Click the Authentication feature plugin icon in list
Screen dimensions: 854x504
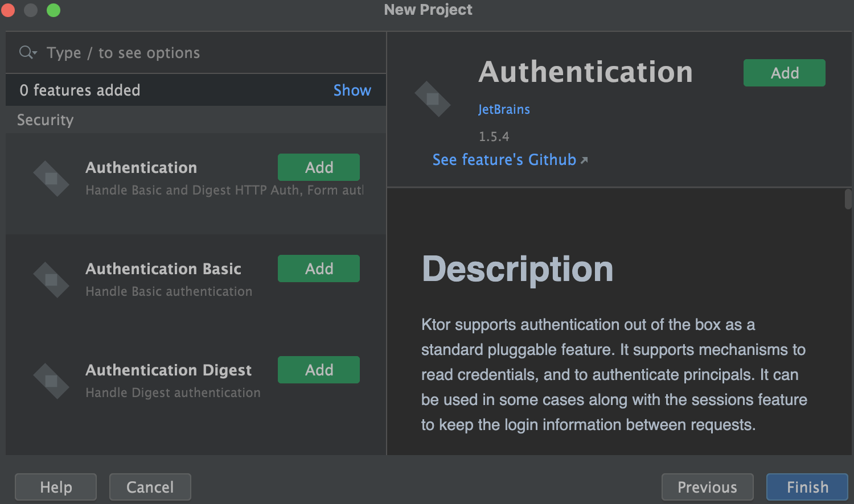pyautogui.click(x=51, y=179)
